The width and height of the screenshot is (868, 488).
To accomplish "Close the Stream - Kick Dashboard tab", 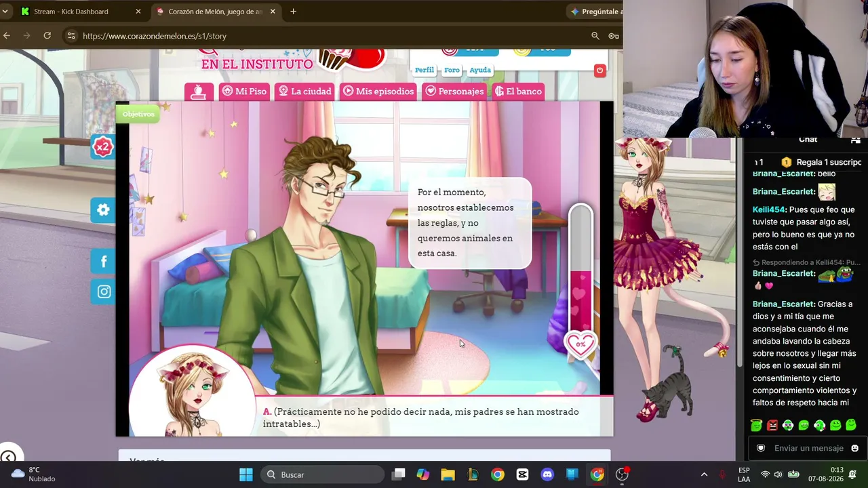I will pos(138,12).
